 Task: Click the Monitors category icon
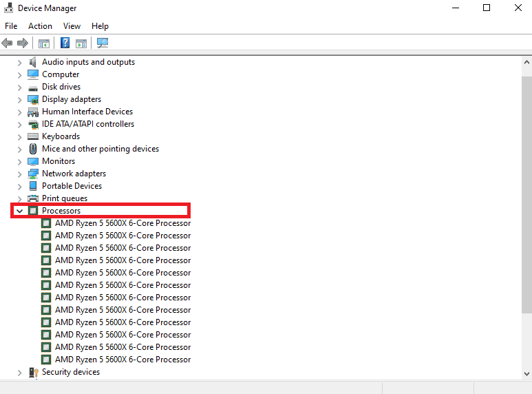click(33, 161)
